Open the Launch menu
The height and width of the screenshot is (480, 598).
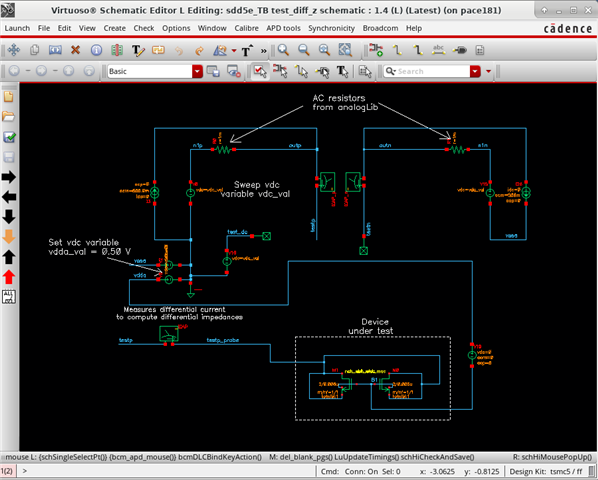17,28
